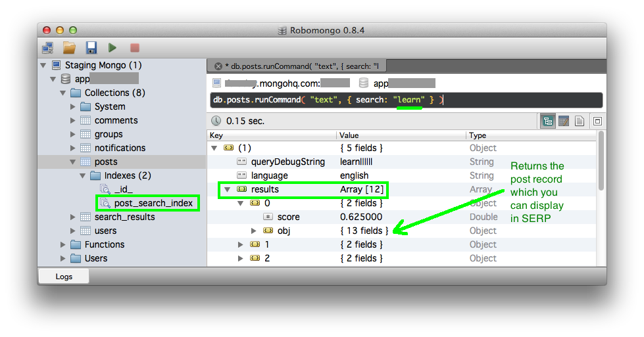The height and width of the screenshot is (337, 644).
Task: Click the app database label in query header
Action: [x=404, y=83]
